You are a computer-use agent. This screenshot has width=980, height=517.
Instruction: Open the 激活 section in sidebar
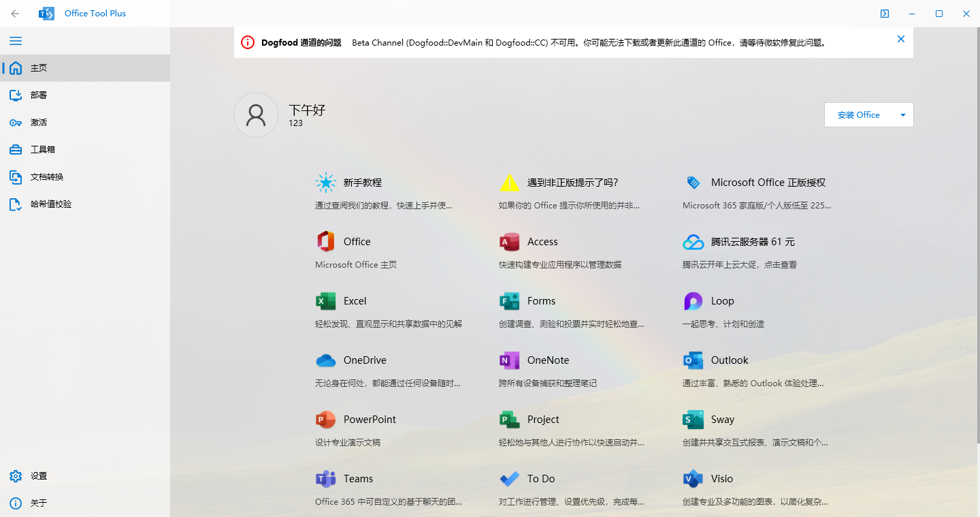pos(39,123)
